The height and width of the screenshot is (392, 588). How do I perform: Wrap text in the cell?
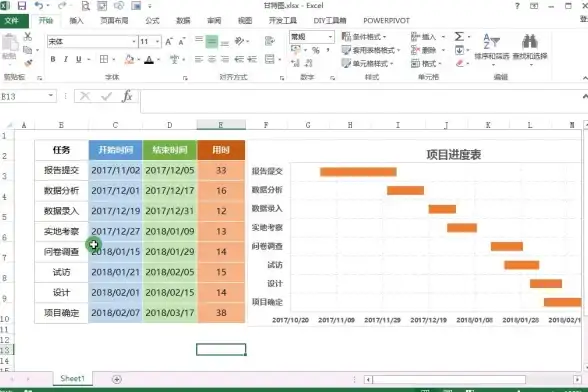[x=269, y=41]
